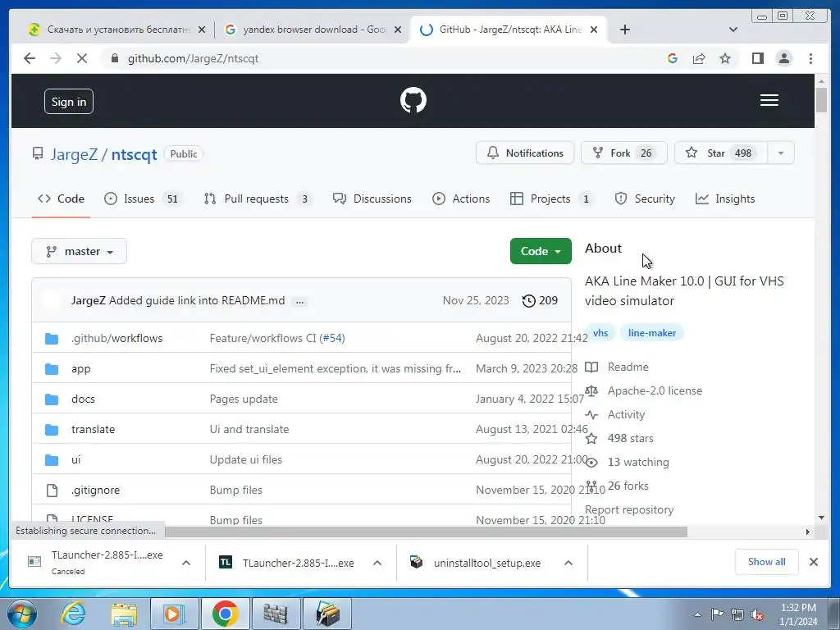840x630 pixels.
Task: Click the volume muted tray icon
Action: pos(757,615)
